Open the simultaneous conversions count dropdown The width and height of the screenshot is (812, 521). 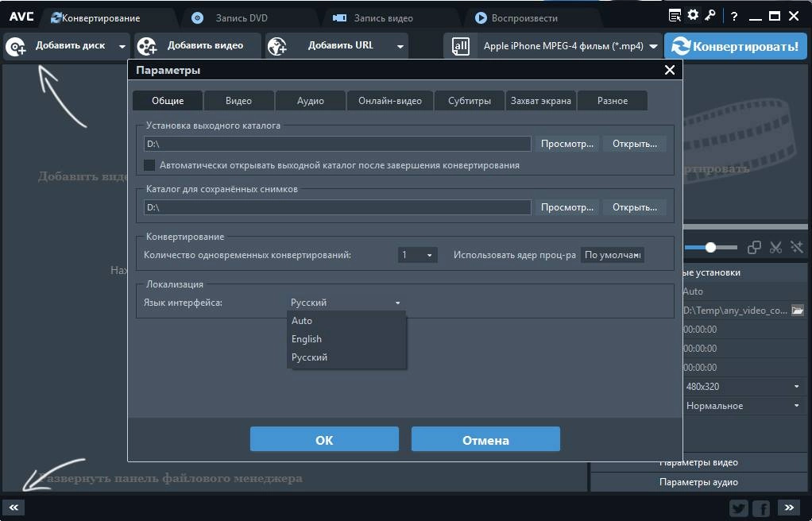coord(417,255)
